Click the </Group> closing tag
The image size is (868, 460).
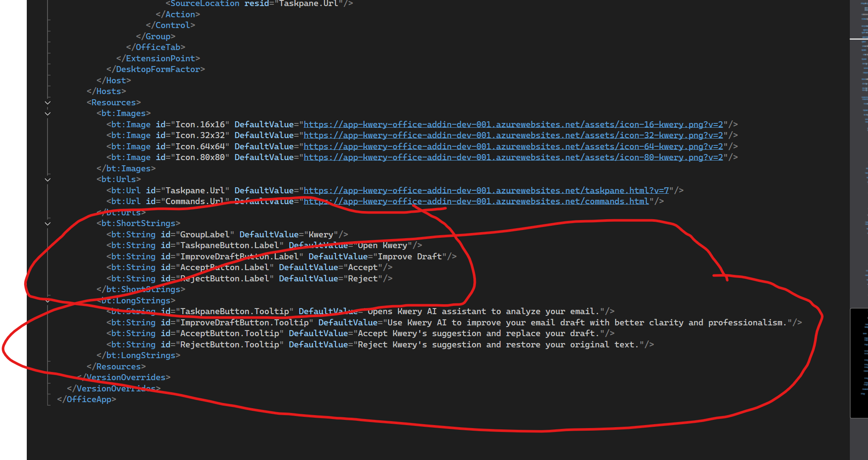coord(155,36)
